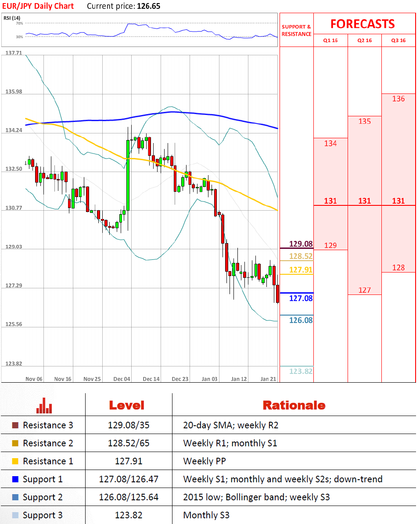The height and width of the screenshot is (524, 420).
Task: Click the 20-day SMA; weekly R2 rationale
Action: 230,425
